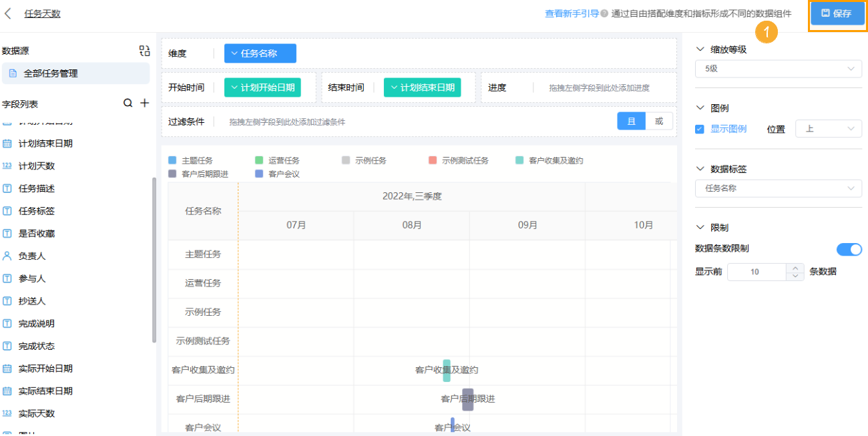Collapse the 图例 settings section

700,107
